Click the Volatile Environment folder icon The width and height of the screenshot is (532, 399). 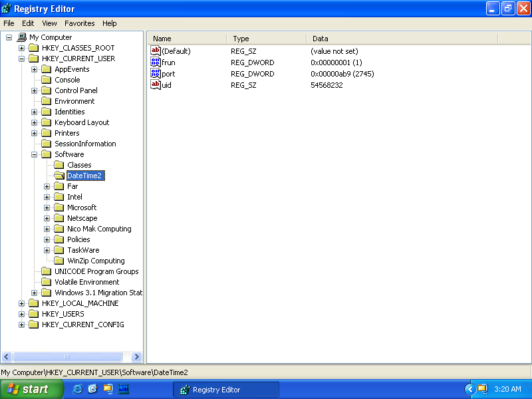[x=46, y=282]
